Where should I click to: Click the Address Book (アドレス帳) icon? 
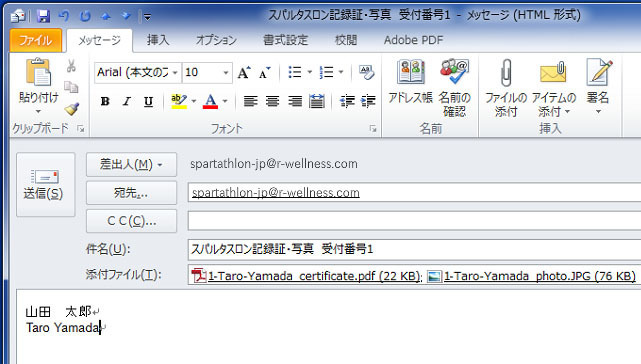click(x=410, y=72)
